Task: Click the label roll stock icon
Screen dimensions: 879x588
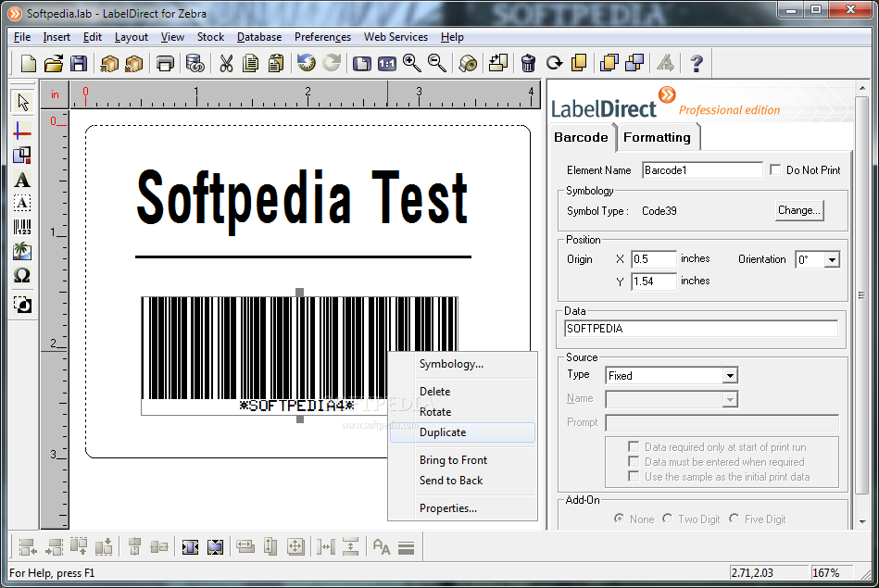Action: coord(468,63)
